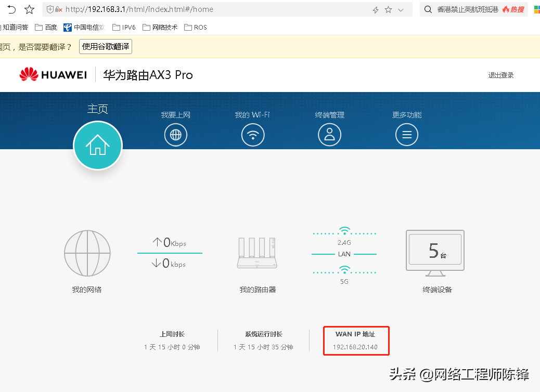Open the 百度 bookmark folder
Screen dimensions: 540x392
tap(46, 27)
